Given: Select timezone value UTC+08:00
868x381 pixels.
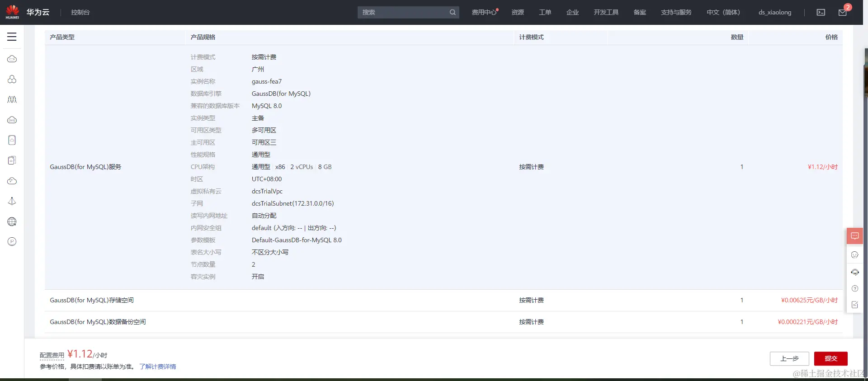Looking at the screenshot, I should [267, 179].
